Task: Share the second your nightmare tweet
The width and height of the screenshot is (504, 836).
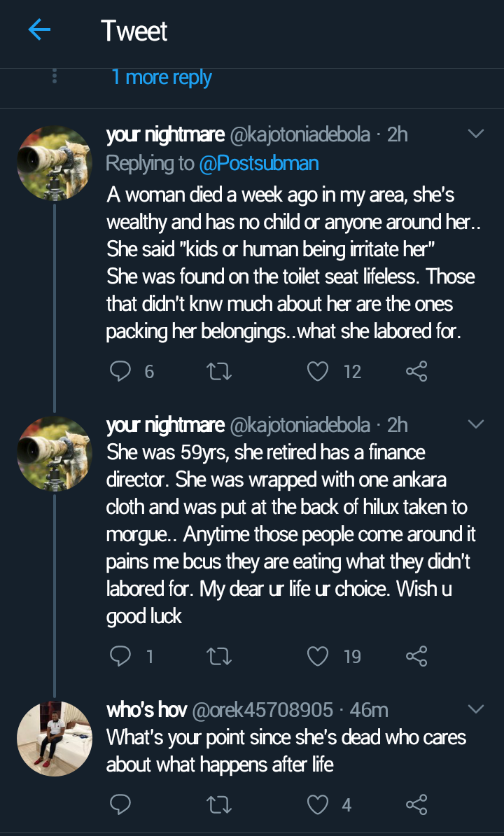Action: (416, 655)
